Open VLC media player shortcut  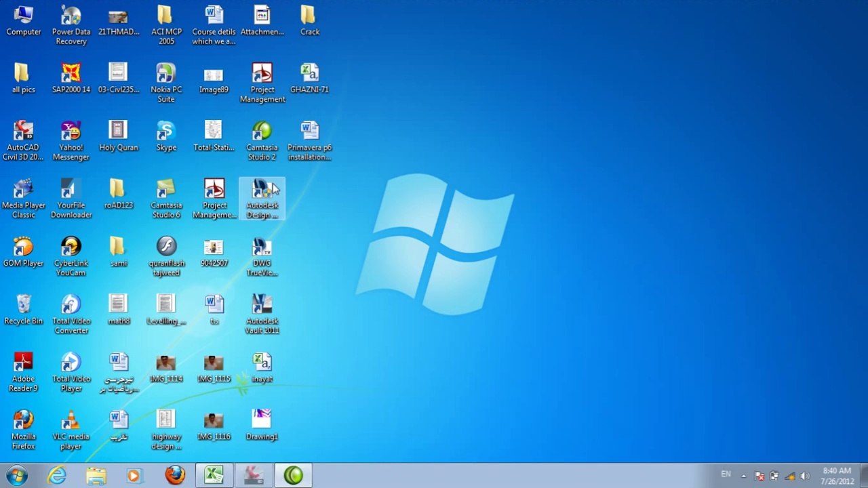click(71, 430)
